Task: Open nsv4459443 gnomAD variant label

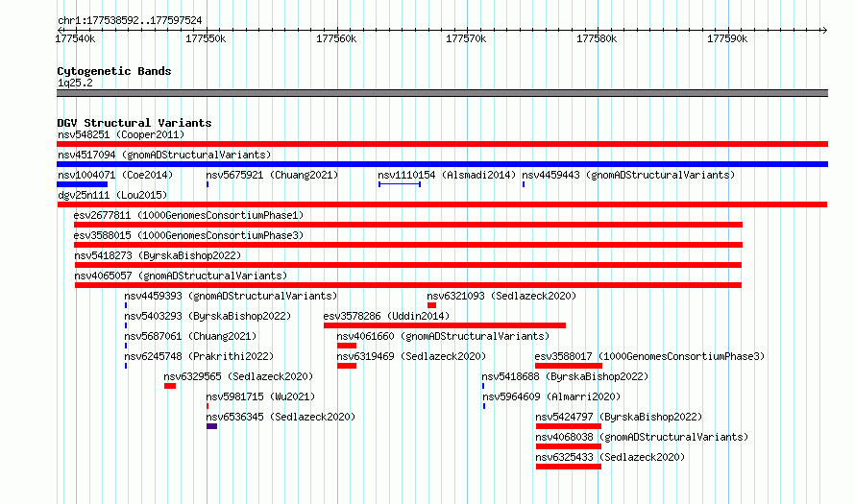Action: [628, 175]
